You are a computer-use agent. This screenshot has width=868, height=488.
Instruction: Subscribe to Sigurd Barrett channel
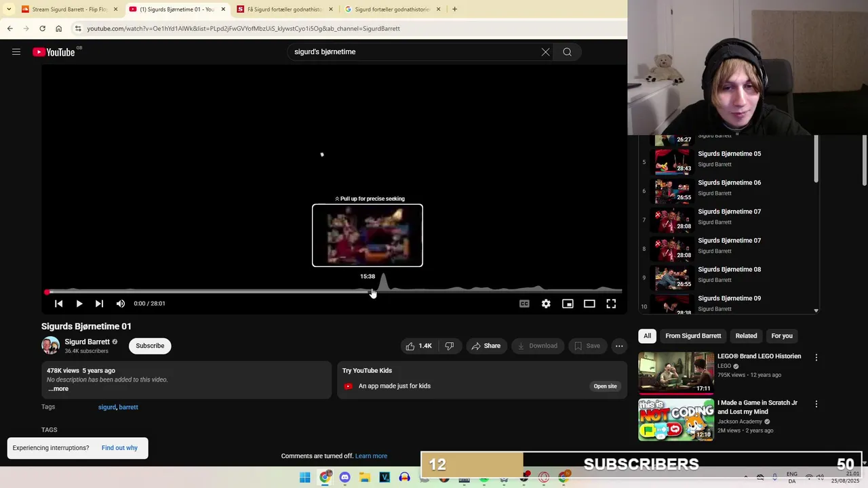[x=150, y=346]
